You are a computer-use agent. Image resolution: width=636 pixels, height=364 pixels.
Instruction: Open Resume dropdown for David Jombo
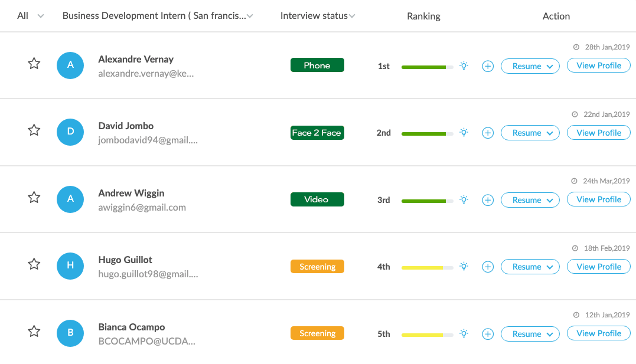point(530,133)
